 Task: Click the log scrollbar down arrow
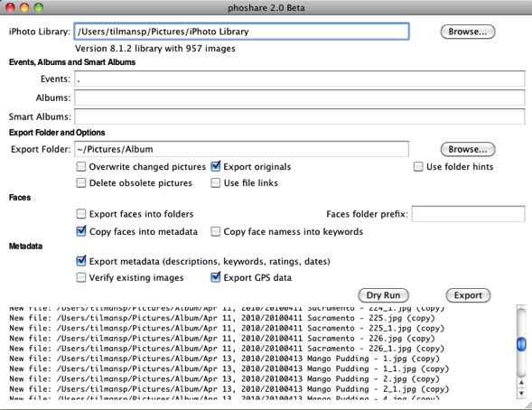coord(521,393)
